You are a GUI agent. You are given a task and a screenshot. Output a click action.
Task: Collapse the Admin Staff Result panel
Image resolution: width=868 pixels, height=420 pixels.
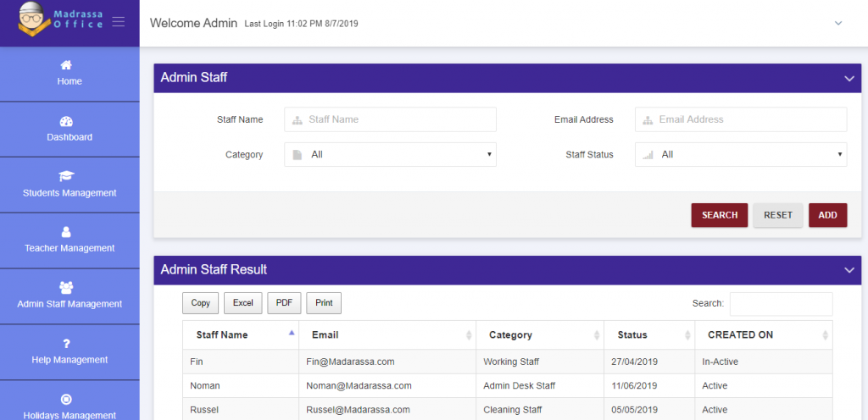[849, 270]
